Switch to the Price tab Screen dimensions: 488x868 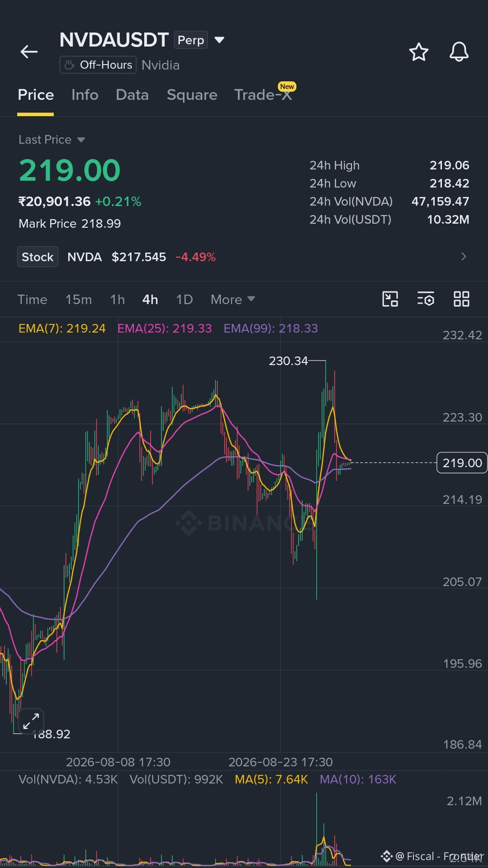[x=36, y=95]
